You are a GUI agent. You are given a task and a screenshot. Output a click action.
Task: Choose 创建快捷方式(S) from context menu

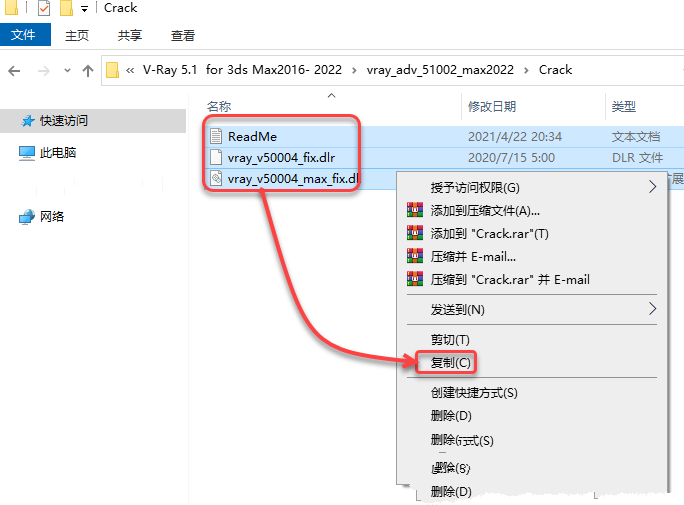[x=532, y=393]
